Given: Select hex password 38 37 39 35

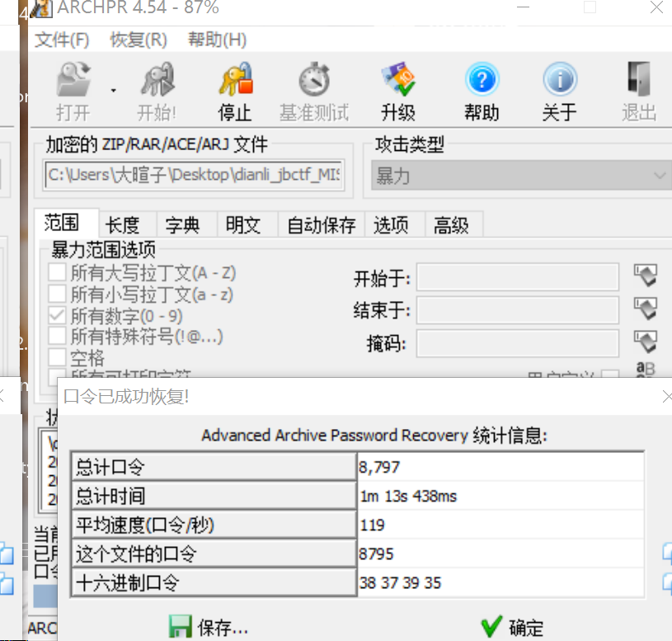Looking at the screenshot, I should point(400,583).
